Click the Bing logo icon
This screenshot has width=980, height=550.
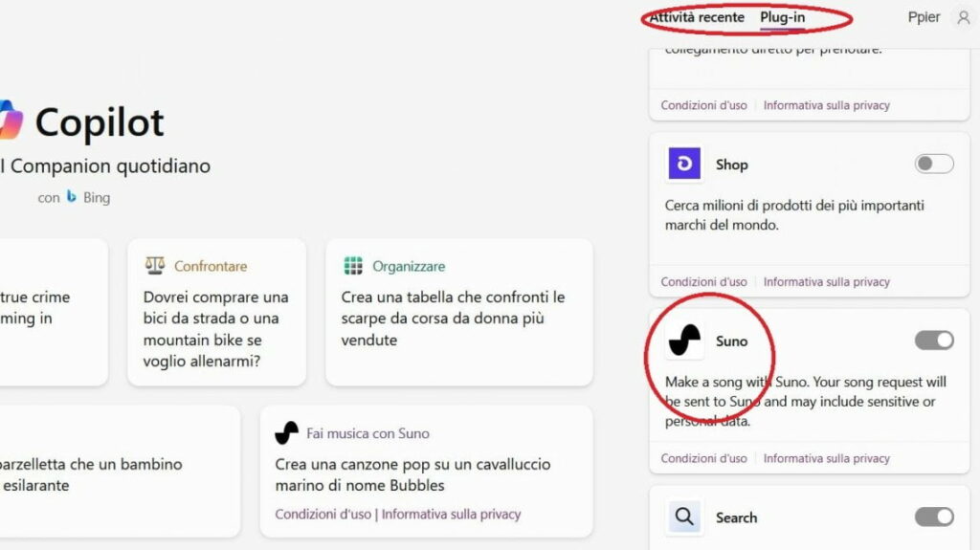coord(71,197)
